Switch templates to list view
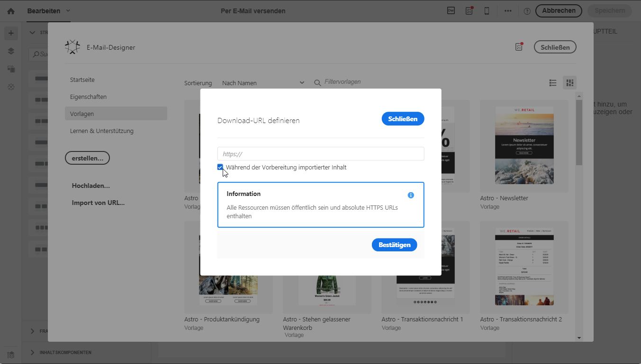 [x=553, y=83]
